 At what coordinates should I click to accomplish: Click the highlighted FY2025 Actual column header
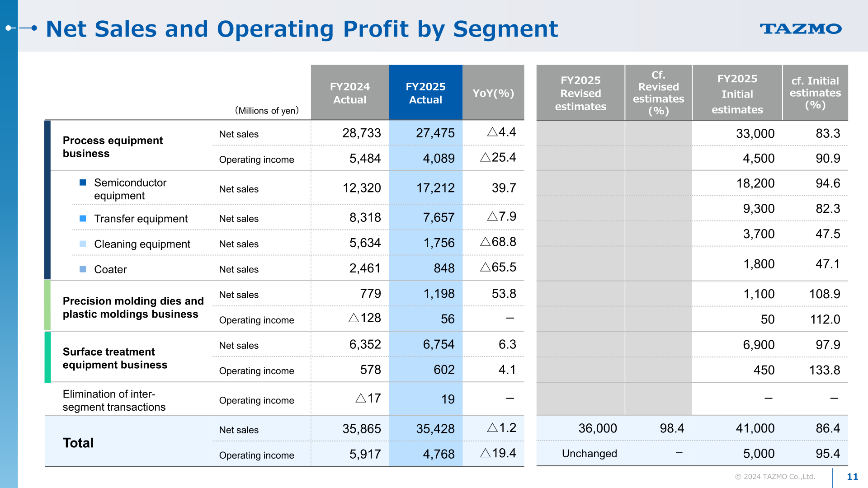pyautogui.click(x=425, y=93)
